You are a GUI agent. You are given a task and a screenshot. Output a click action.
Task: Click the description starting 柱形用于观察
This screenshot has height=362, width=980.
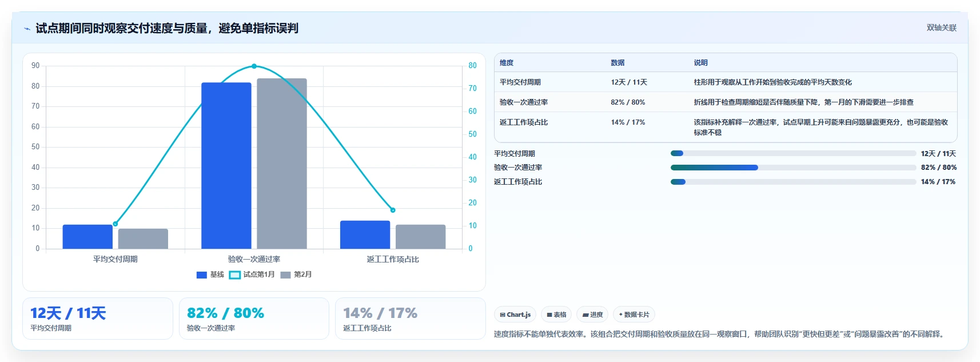773,82
